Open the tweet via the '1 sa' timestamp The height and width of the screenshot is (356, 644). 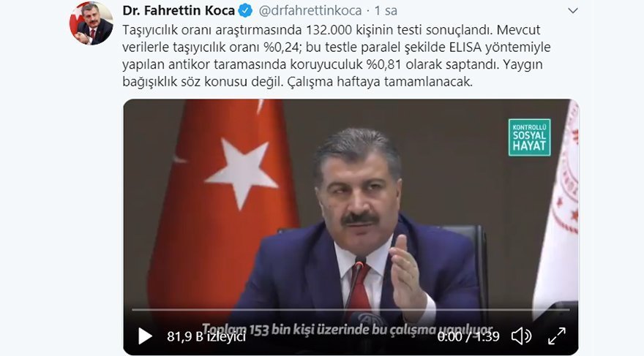pos(385,11)
